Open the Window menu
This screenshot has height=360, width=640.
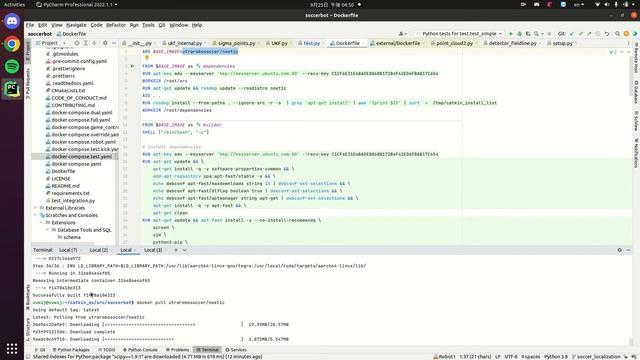pos(178,25)
